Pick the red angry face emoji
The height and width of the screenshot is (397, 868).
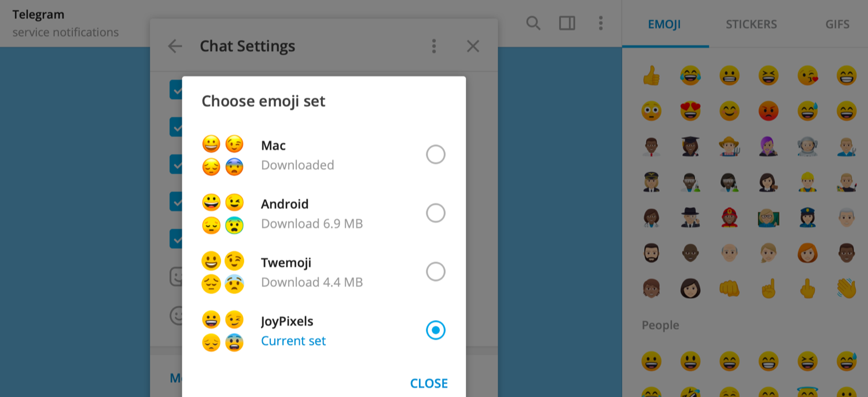tap(768, 111)
